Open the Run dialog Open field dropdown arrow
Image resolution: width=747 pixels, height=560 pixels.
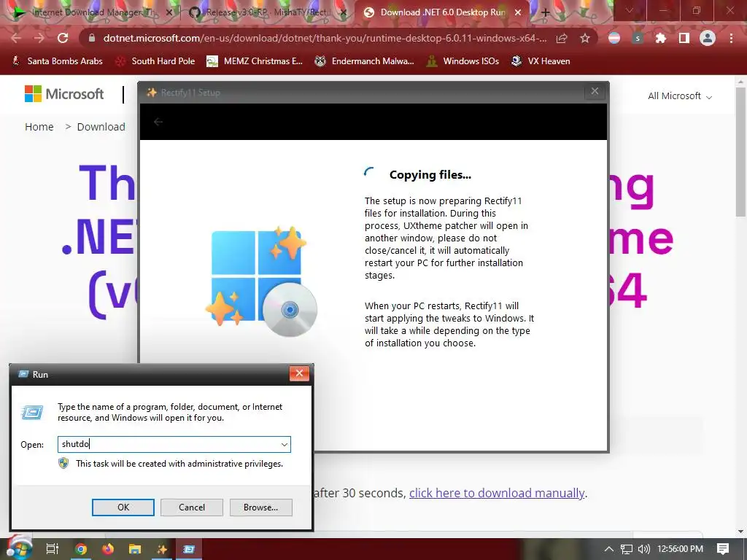click(x=284, y=444)
